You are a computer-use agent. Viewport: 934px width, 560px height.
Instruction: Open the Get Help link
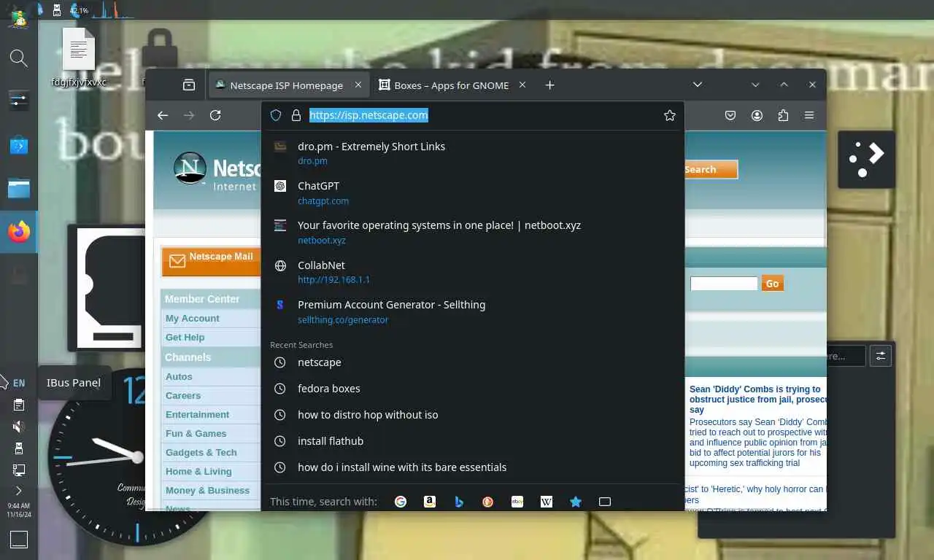185,338
